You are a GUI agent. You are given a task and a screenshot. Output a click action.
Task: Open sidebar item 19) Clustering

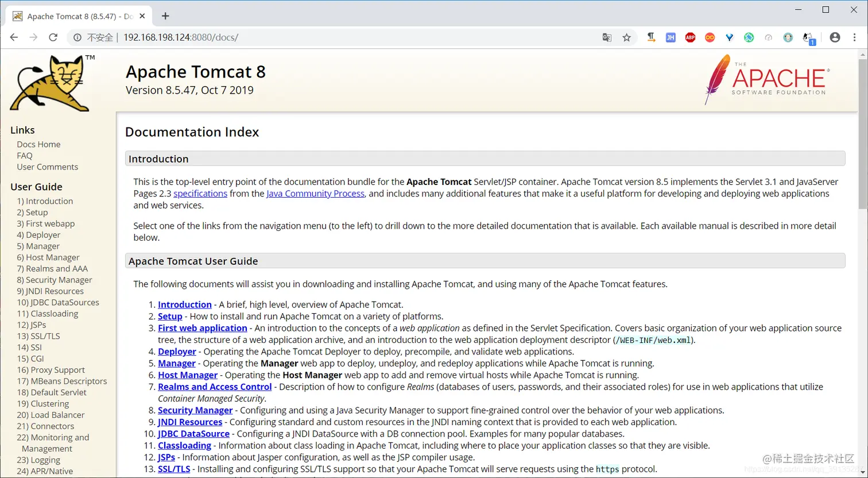[43, 403]
